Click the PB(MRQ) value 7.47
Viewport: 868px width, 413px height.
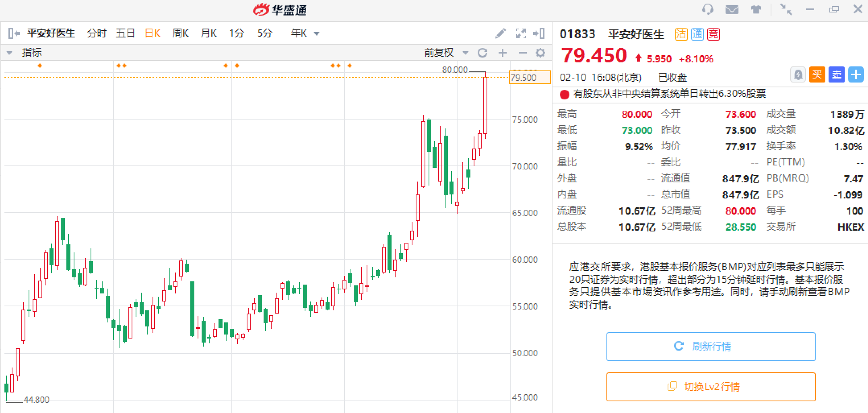coord(853,179)
